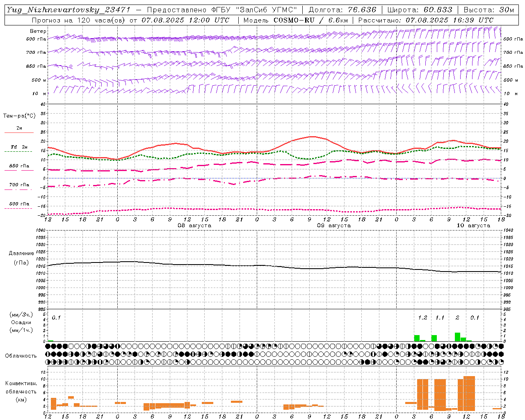Click the 'Ветер' wind panel label
This screenshot has height=420, width=525.
[x=38, y=31]
